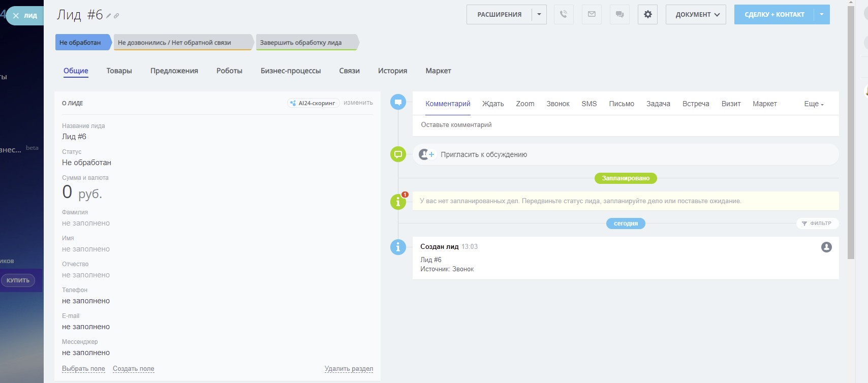This screenshot has width=868, height=383.
Task: Click the Оставьте комментарий input field
Action: (x=625, y=125)
